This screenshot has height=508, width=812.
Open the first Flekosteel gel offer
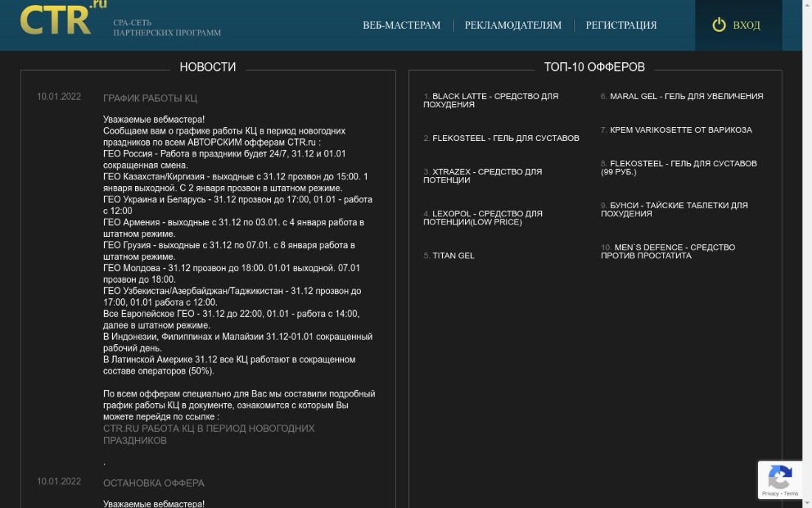pyautogui.click(x=506, y=138)
